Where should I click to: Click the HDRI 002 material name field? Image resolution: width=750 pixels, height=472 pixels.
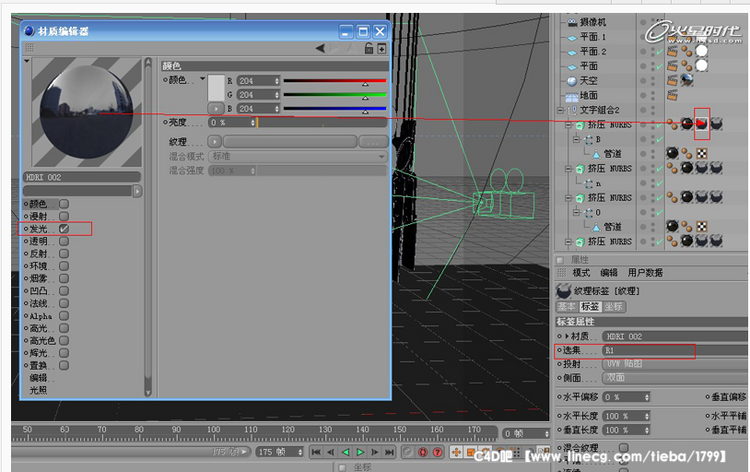coord(82,177)
